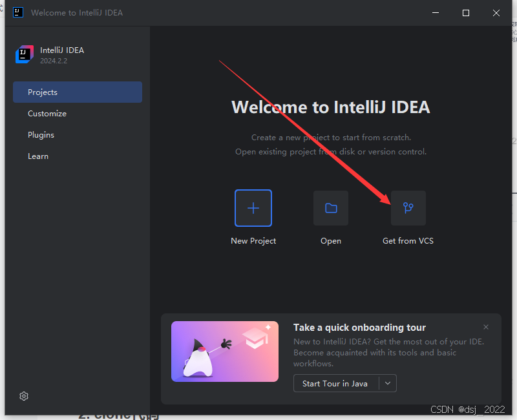This screenshot has height=420, width=517.
Task: Dismiss the onboarding tour banner
Action: pyautogui.click(x=486, y=327)
